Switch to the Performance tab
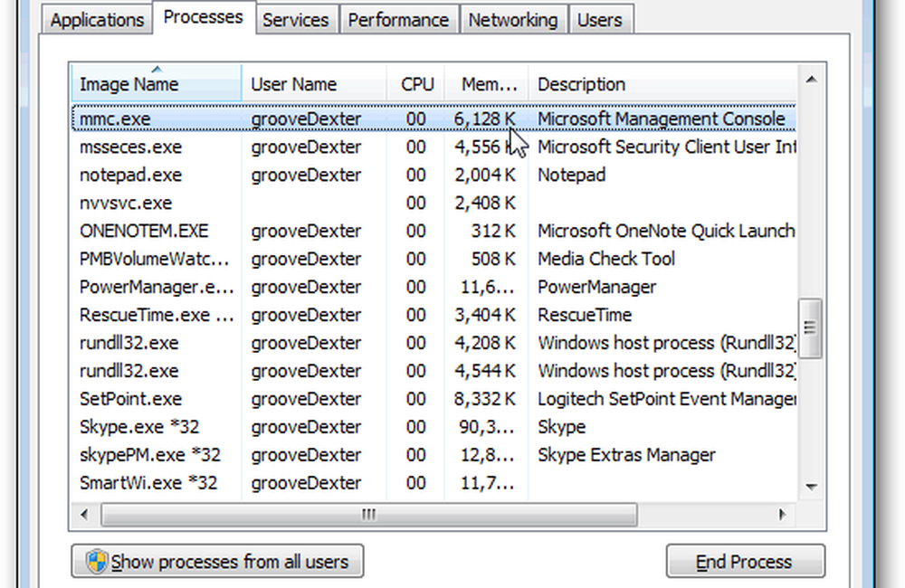This screenshot has width=905, height=588. point(400,20)
